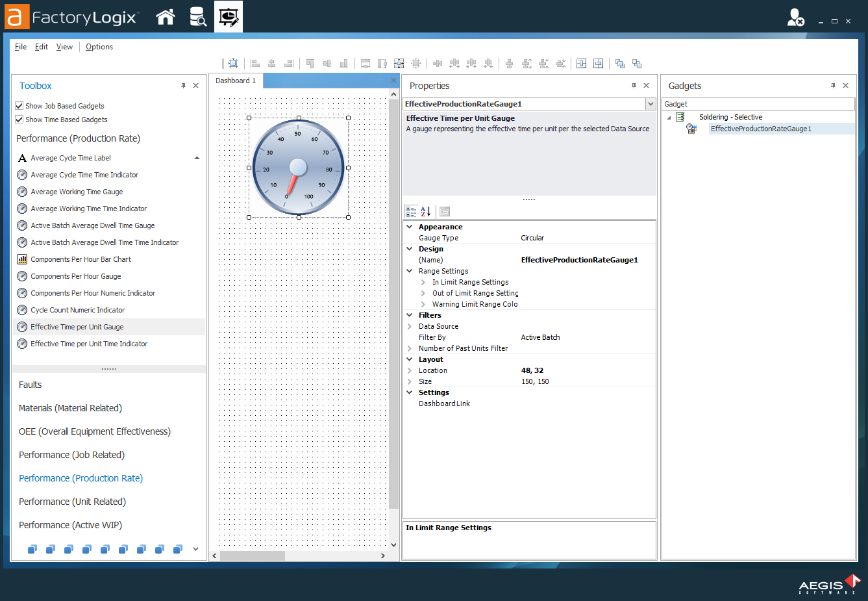Switch Properties panel to categorized view

pyautogui.click(x=411, y=211)
